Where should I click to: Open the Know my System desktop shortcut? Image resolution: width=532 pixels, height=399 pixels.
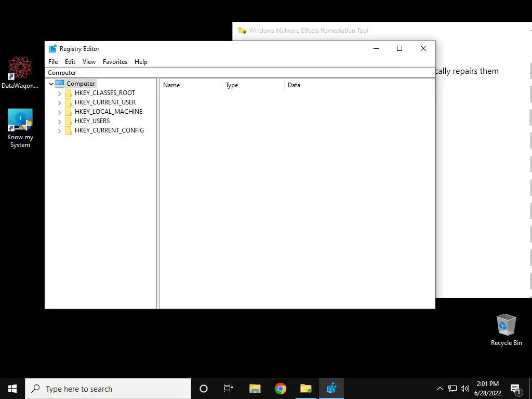(20, 128)
